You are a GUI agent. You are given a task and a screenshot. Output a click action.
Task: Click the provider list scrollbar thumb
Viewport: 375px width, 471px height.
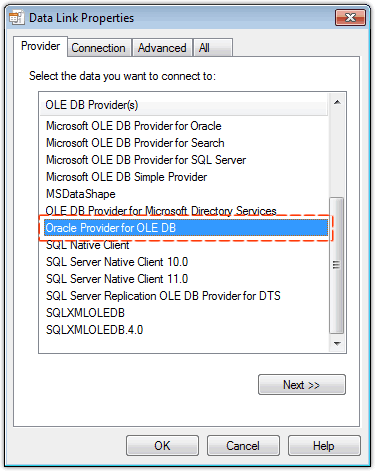point(337,265)
